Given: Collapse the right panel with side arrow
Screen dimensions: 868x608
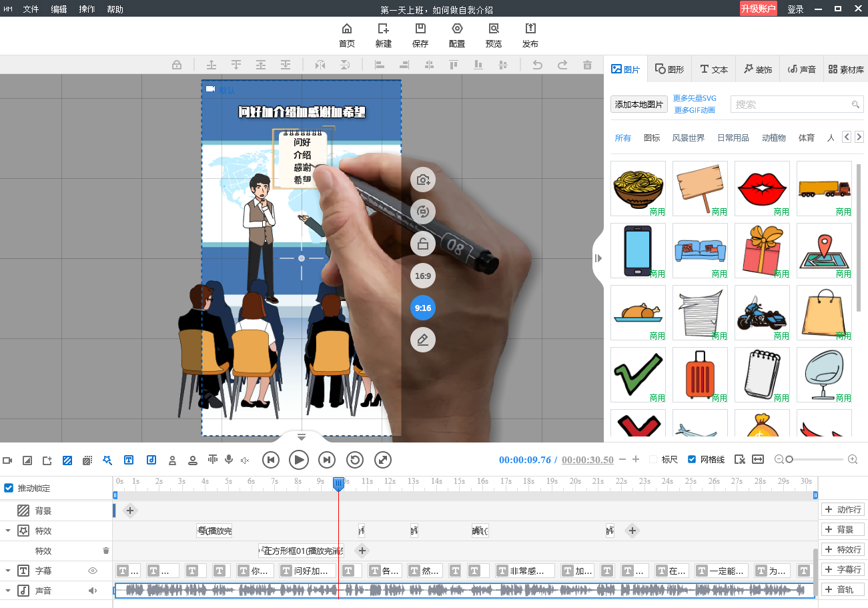Looking at the screenshot, I should (x=598, y=258).
